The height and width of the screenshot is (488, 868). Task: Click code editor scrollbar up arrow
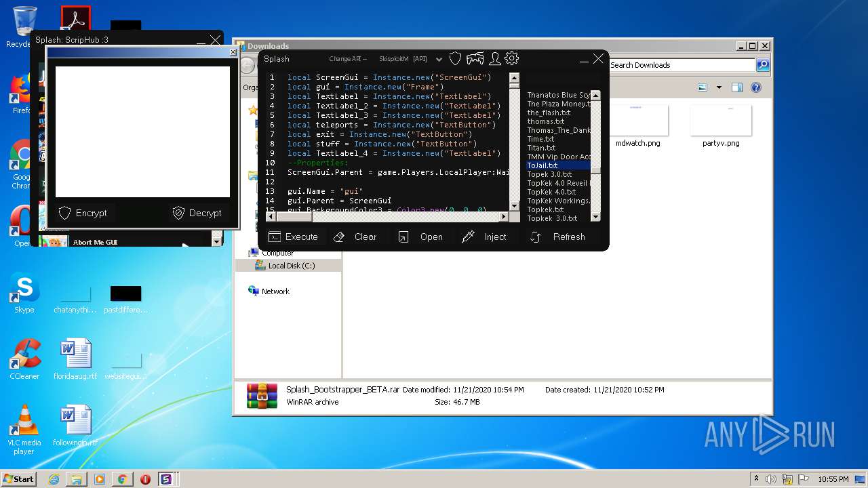point(514,77)
